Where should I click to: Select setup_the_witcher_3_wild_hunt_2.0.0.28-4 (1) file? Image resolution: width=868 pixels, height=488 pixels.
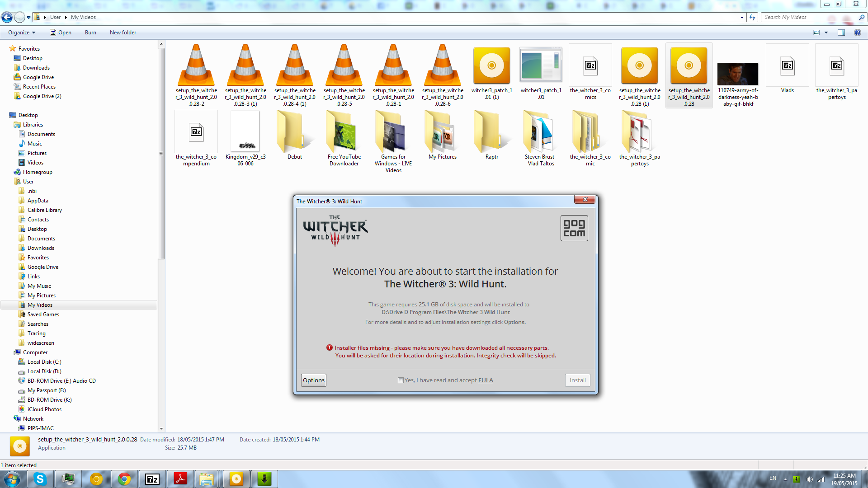pos(295,75)
